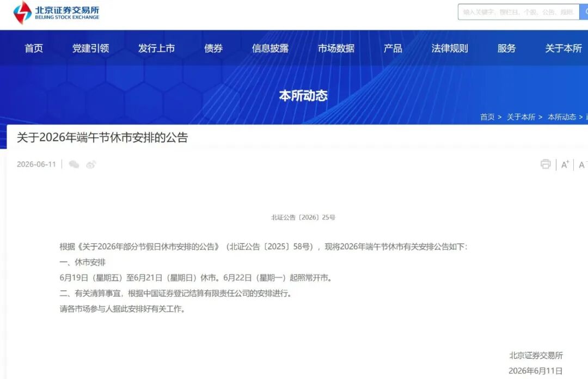This screenshot has height=379, width=588.
Task: Click the 一、休市安排 heading text
Action: coord(83,262)
